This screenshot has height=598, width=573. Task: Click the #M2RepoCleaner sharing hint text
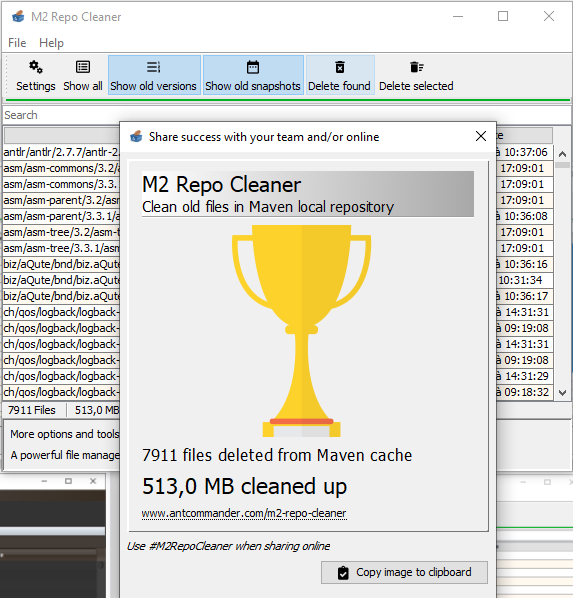pos(229,546)
